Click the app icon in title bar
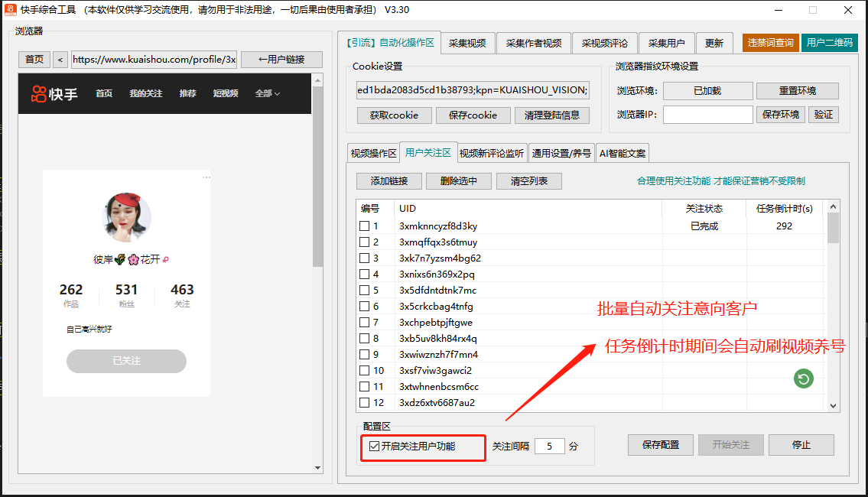Viewport: 868px width, 497px height. point(11,10)
